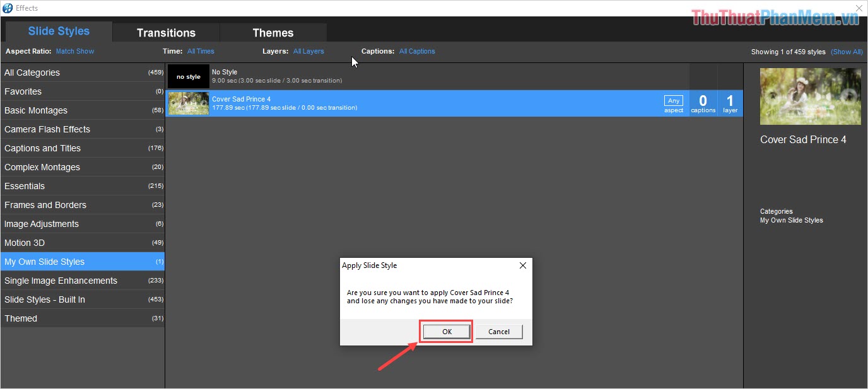Select the No Style thumbnail
868x389 pixels.
tap(188, 76)
